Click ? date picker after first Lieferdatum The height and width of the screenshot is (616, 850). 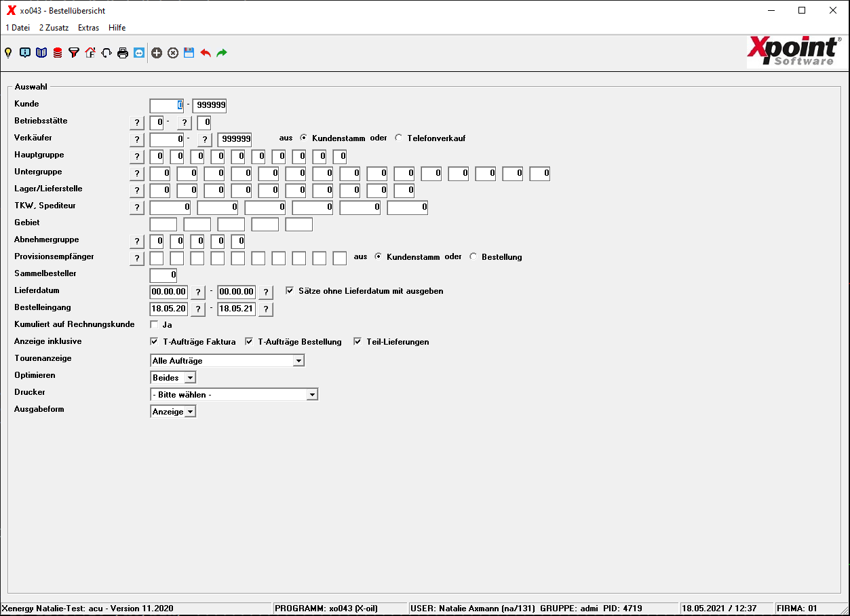coord(197,292)
